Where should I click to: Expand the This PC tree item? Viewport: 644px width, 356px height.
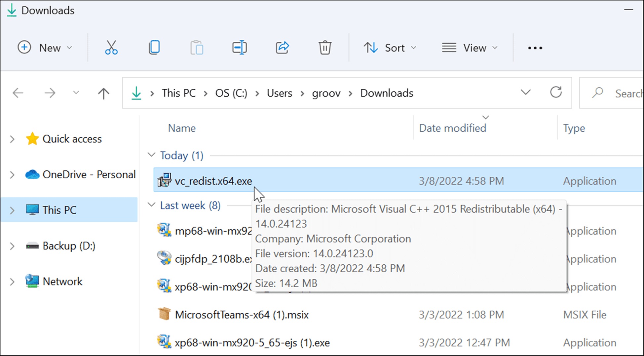12,209
